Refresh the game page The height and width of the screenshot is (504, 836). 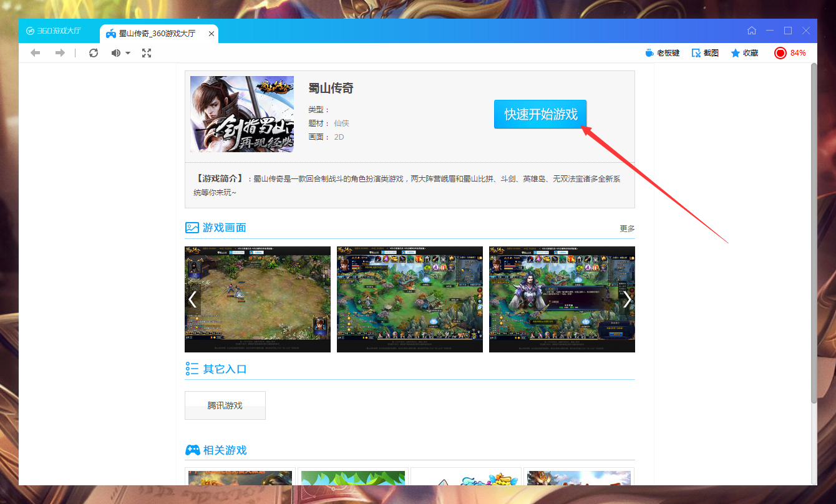(94, 53)
